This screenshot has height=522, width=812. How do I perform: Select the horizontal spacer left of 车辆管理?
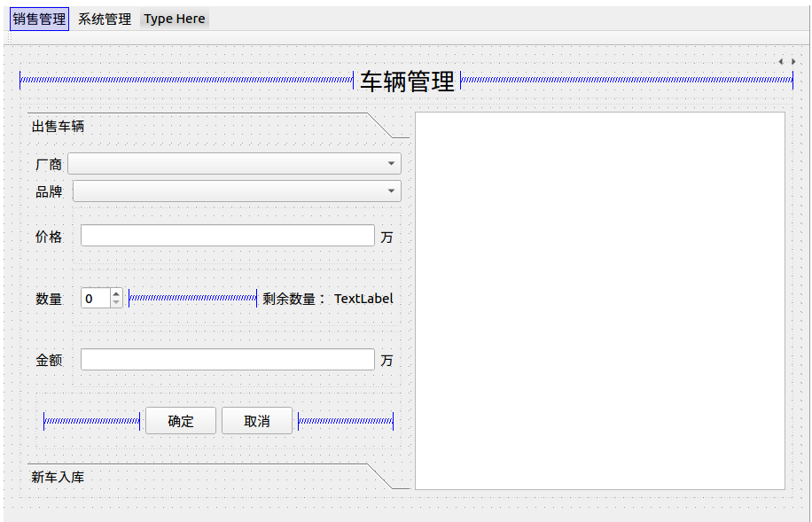[x=186, y=80]
